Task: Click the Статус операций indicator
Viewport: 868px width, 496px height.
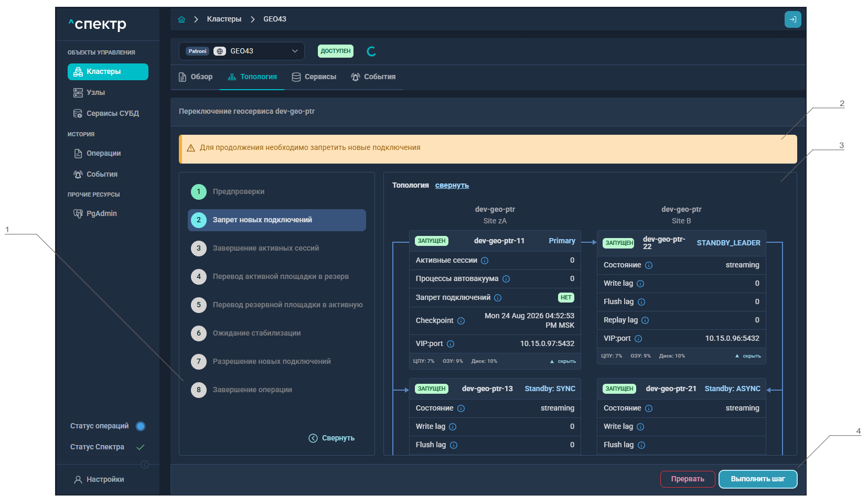Action: pyautogui.click(x=141, y=426)
